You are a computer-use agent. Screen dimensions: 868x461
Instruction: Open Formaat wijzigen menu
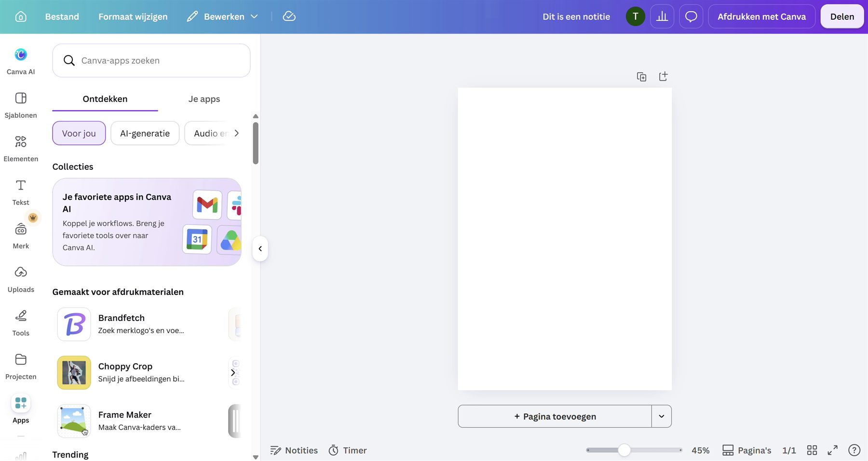coord(133,16)
